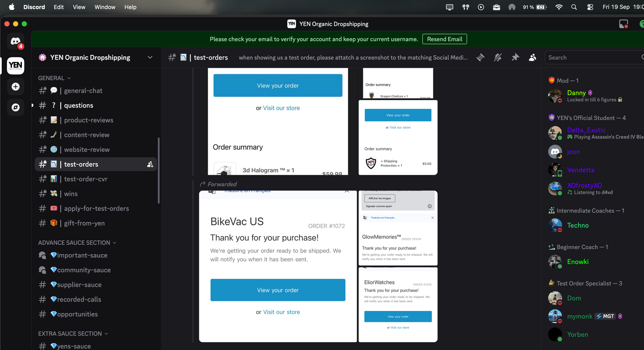This screenshot has height=350, width=644.
Task: Toggle the member list visibility
Action: coord(532,58)
